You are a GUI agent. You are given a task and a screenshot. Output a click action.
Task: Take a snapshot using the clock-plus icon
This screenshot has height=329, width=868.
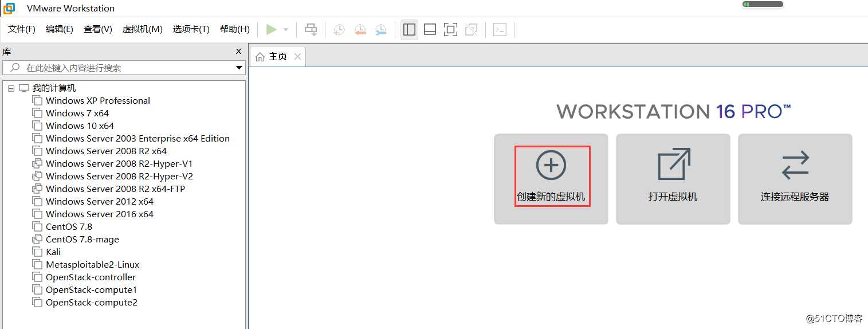(x=339, y=29)
